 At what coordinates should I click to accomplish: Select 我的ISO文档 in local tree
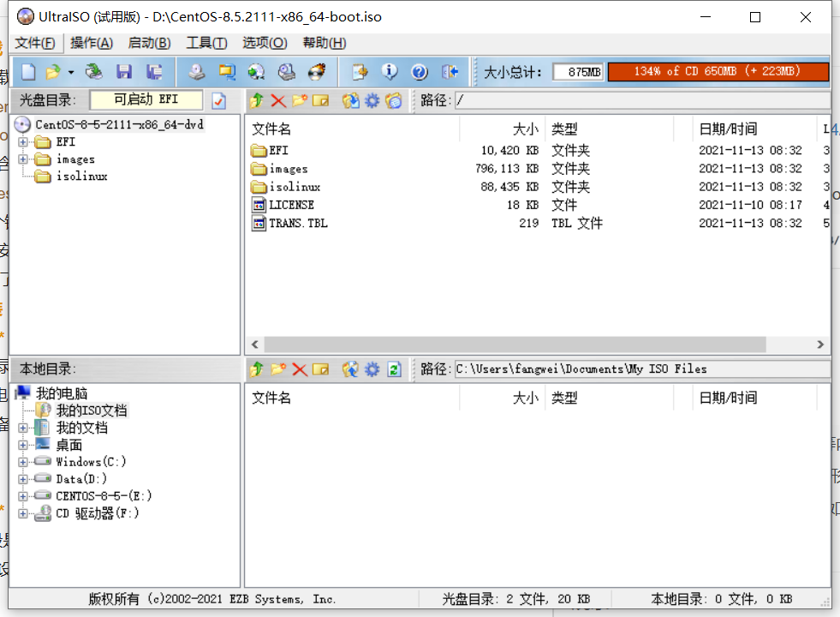coord(92,410)
